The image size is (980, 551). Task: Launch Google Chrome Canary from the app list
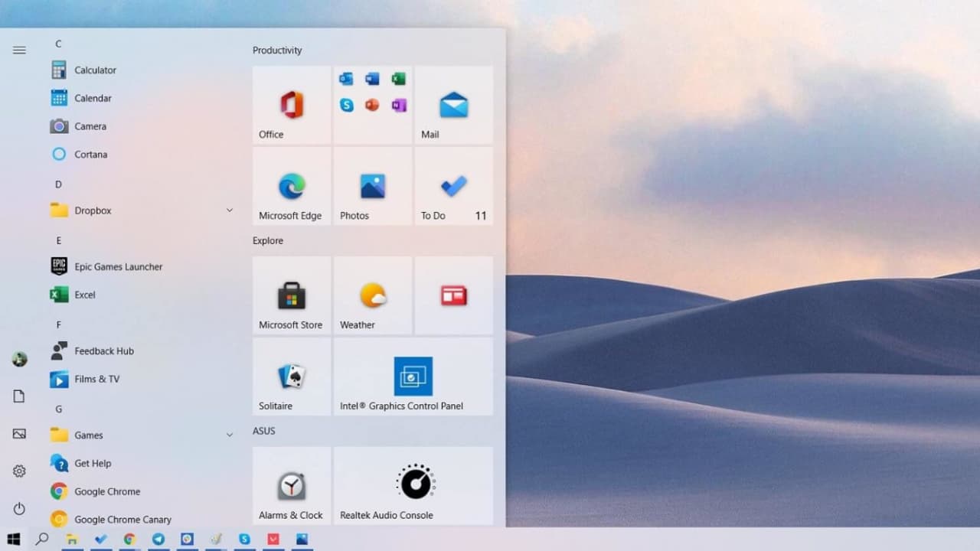(x=142, y=520)
